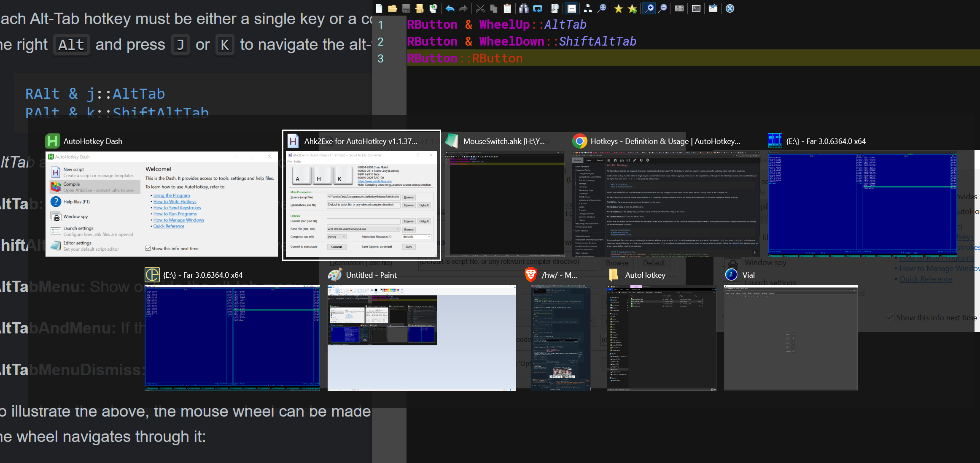Click the blue Undo arrow icon
The width and height of the screenshot is (980, 463).
450,8
